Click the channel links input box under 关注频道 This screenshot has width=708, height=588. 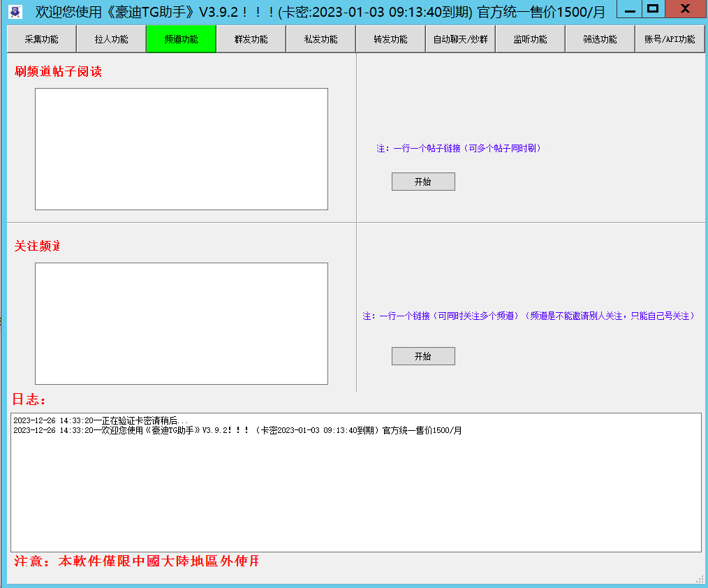tap(182, 324)
